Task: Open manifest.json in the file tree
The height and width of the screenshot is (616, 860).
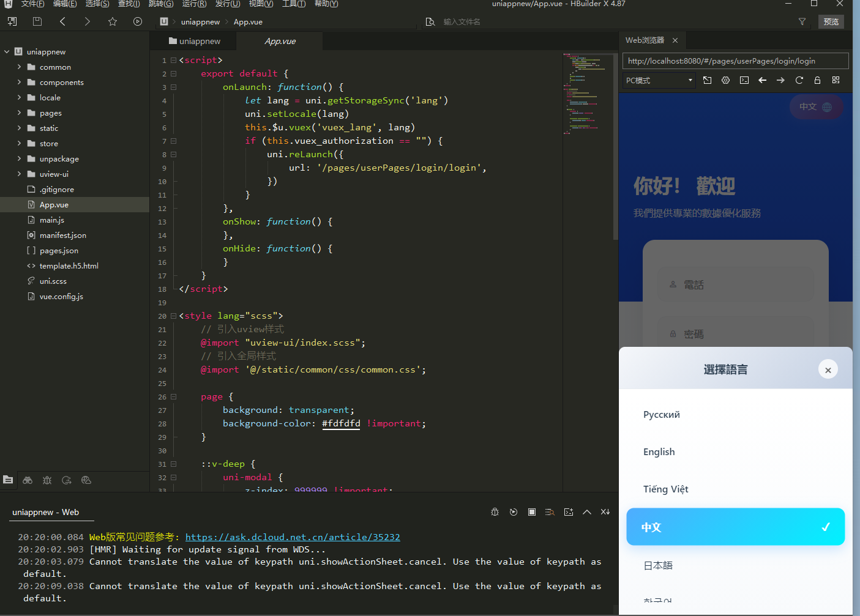Action: tap(62, 236)
